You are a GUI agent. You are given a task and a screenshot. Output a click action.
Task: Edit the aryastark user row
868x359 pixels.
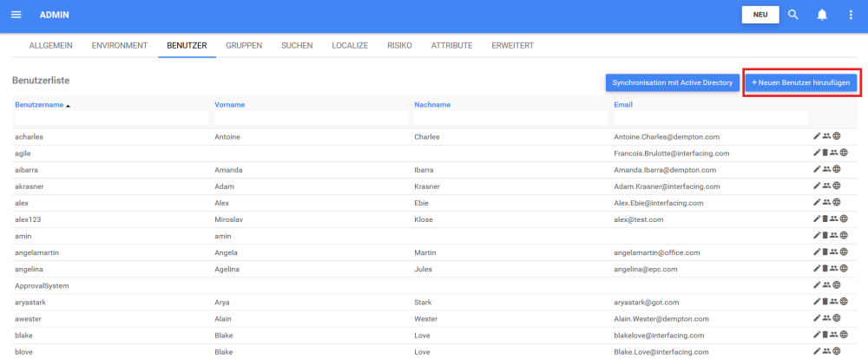click(x=817, y=302)
